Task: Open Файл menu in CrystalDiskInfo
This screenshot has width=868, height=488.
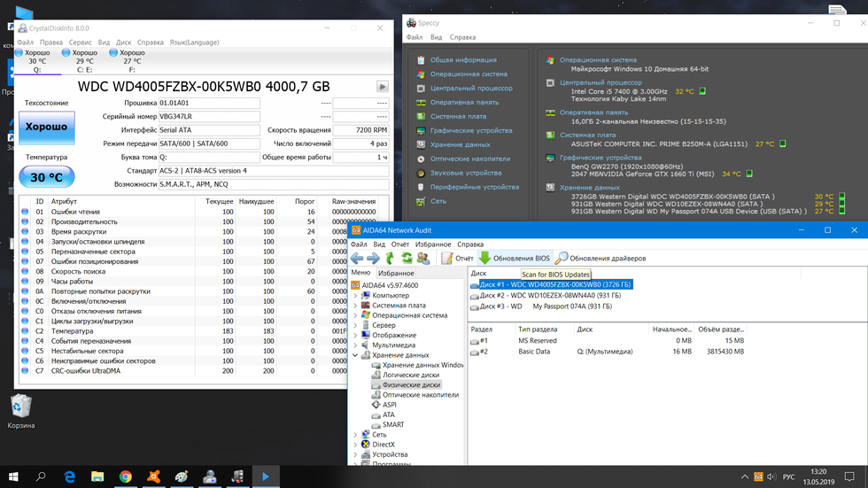Action: [x=25, y=42]
